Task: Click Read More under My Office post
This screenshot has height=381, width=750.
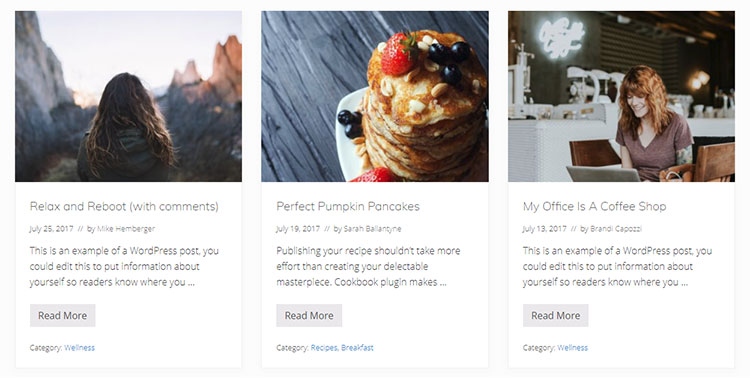Action: point(556,316)
